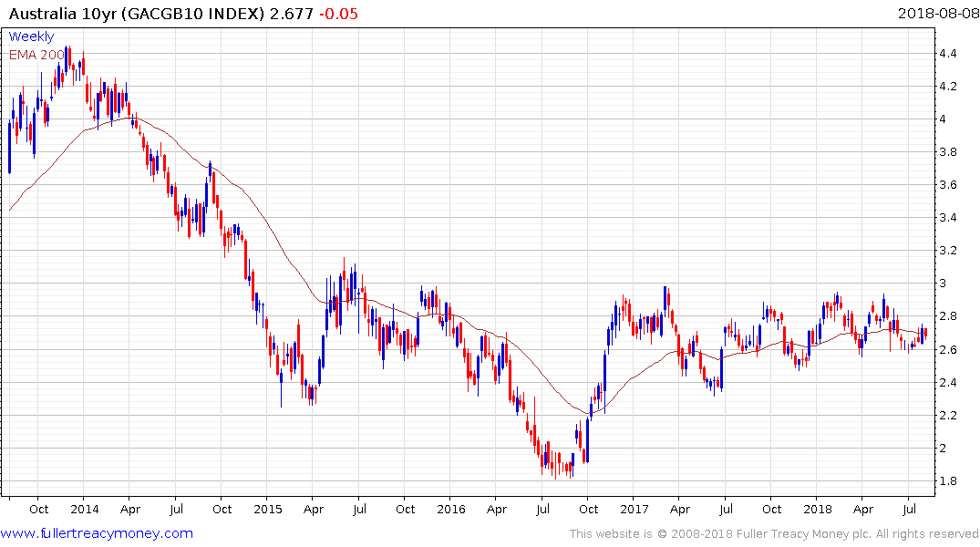Screen dimensions: 980x547
Task: Click the 3.2 value on the price axis
Action: [947, 251]
